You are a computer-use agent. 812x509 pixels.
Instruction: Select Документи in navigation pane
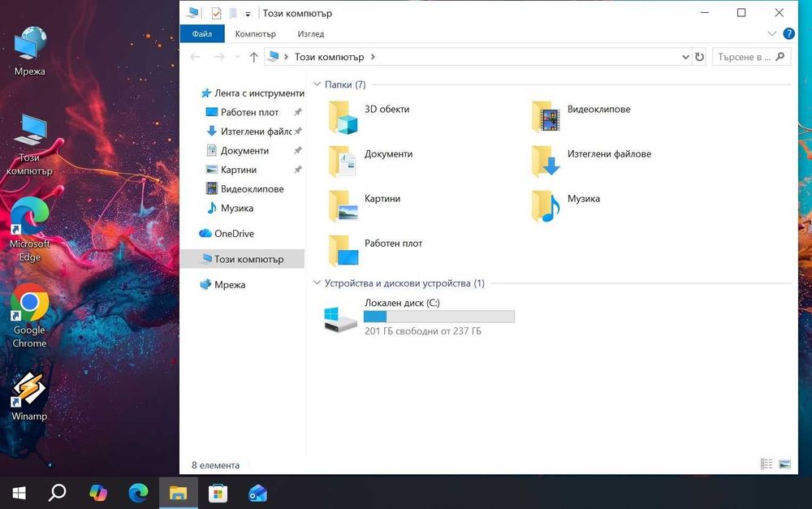(237, 151)
